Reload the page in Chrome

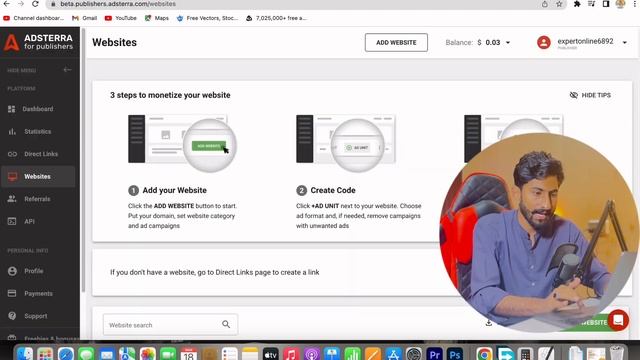[x=35, y=4]
